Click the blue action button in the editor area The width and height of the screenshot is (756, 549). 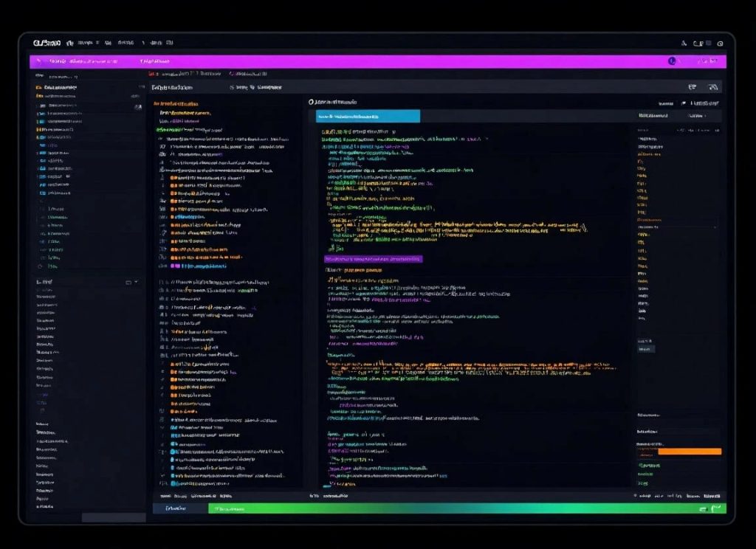point(368,116)
